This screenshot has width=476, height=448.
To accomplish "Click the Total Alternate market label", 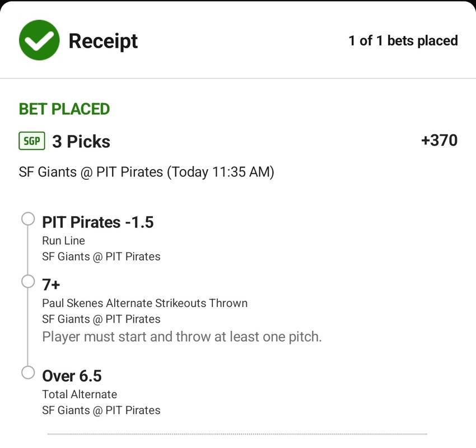I will 80,394.
